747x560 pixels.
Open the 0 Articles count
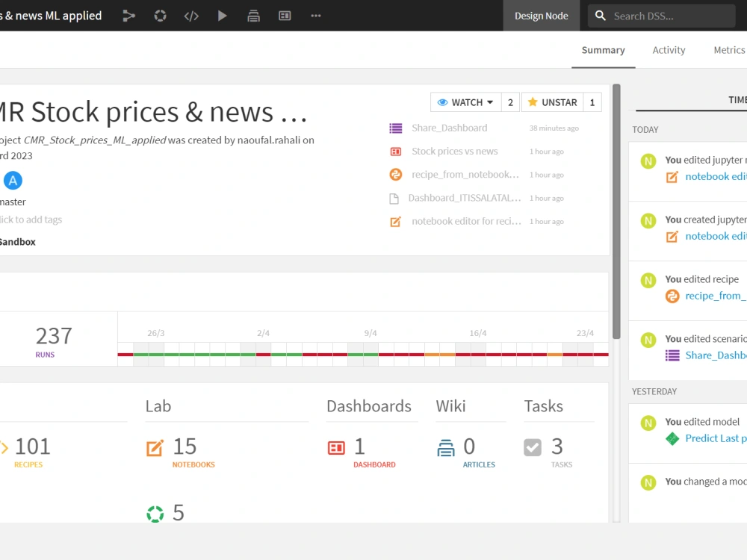tap(469, 447)
